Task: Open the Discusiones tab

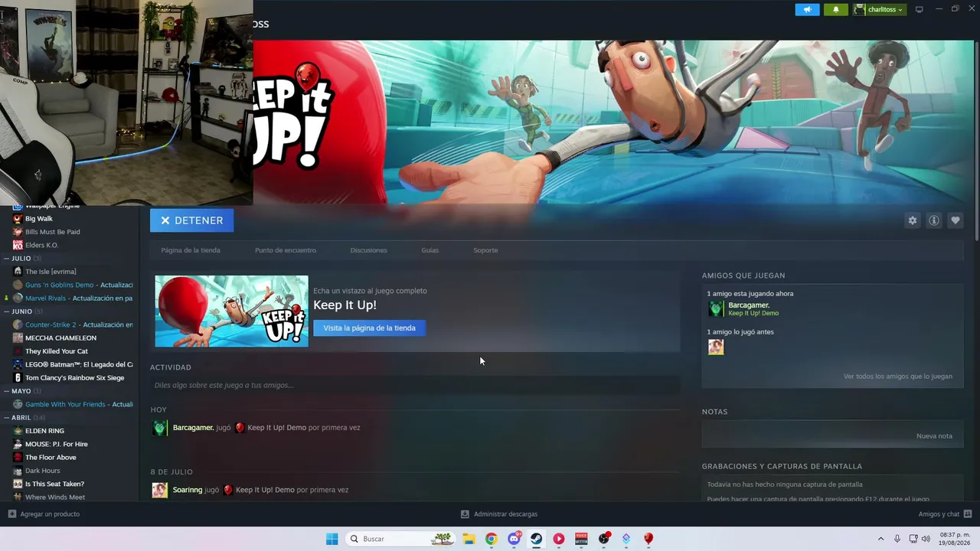Action: 368,250
